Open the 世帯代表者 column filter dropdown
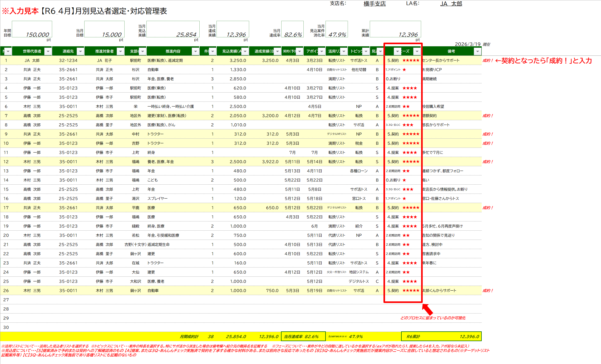The height and width of the screenshot is (364, 601). [x=48, y=51]
